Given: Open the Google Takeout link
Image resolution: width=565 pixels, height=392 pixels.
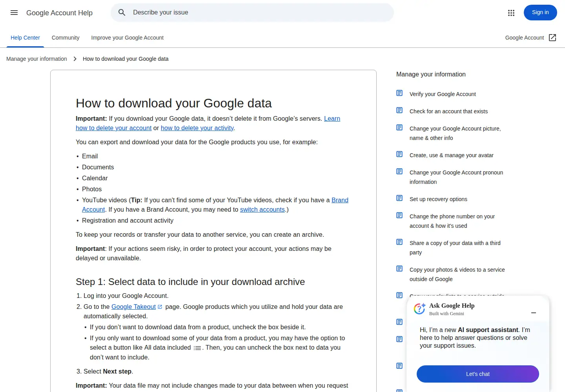Looking at the screenshot, I should tap(133, 307).
